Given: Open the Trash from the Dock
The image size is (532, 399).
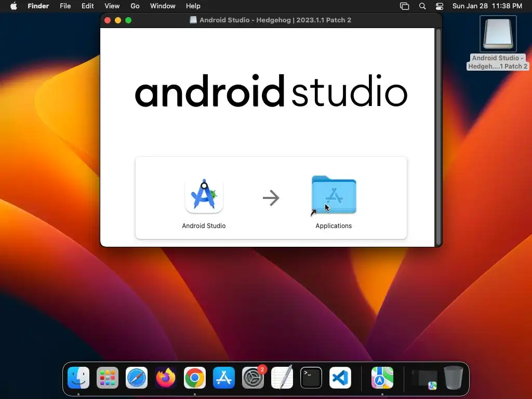Looking at the screenshot, I should 454,378.
